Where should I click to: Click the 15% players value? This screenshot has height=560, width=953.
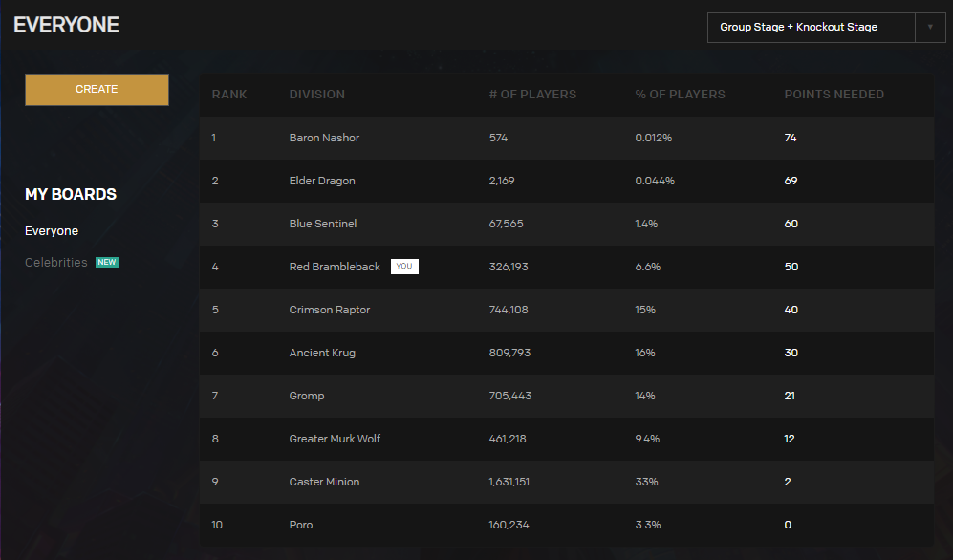tap(645, 310)
